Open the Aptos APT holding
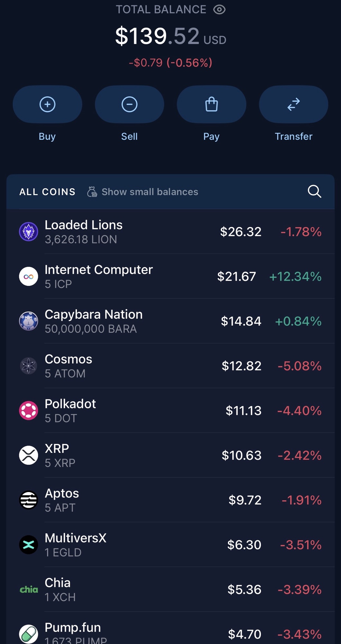The width and height of the screenshot is (341, 644). (x=170, y=500)
